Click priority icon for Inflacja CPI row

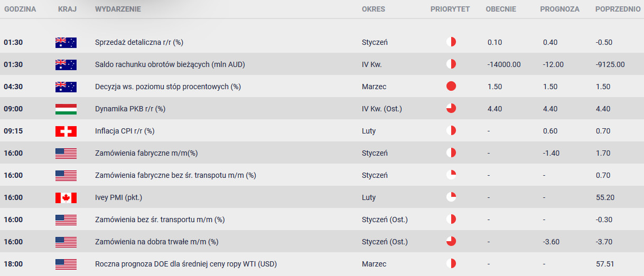pyautogui.click(x=451, y=131)
